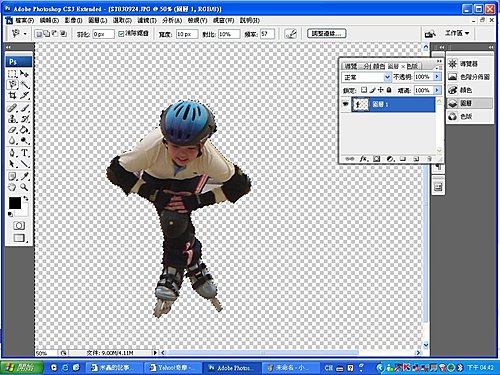Select the Blur tool
This screenshot has width=500, height=375.
[x=12, y=141]
